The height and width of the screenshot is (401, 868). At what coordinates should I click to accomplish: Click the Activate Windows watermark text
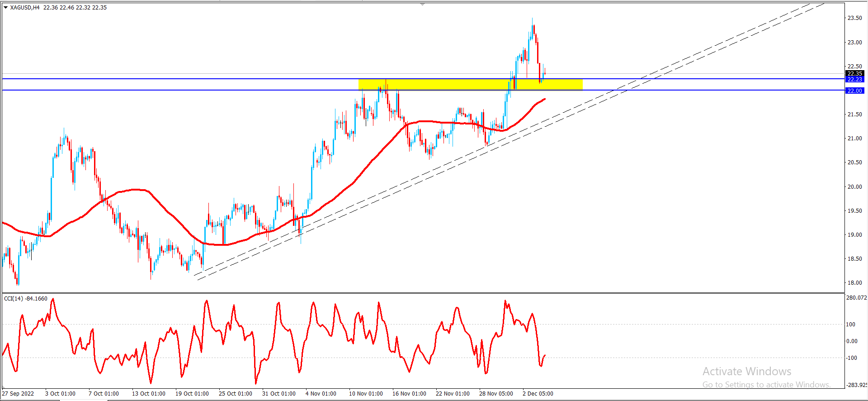point(747,372)
